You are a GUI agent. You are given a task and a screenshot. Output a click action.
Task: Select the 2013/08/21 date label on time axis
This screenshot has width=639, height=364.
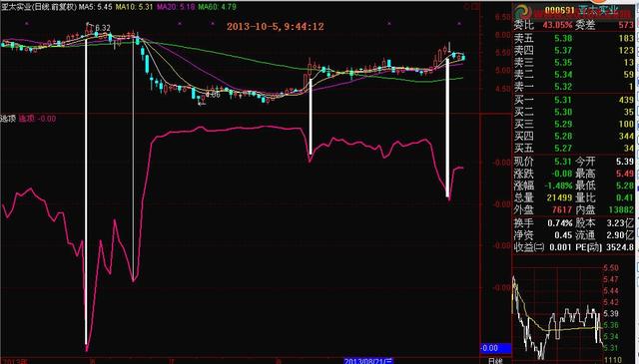(368, 361)
